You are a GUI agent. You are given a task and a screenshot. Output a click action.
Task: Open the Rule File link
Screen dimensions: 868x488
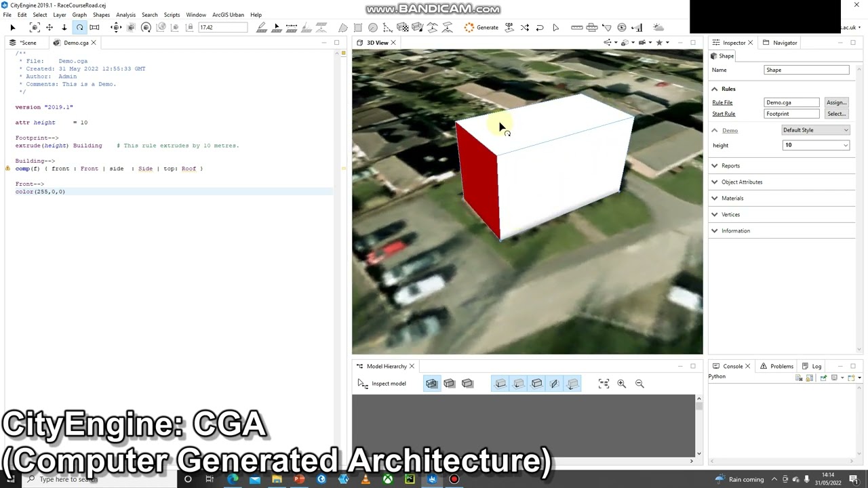click(x=722, y=102)
